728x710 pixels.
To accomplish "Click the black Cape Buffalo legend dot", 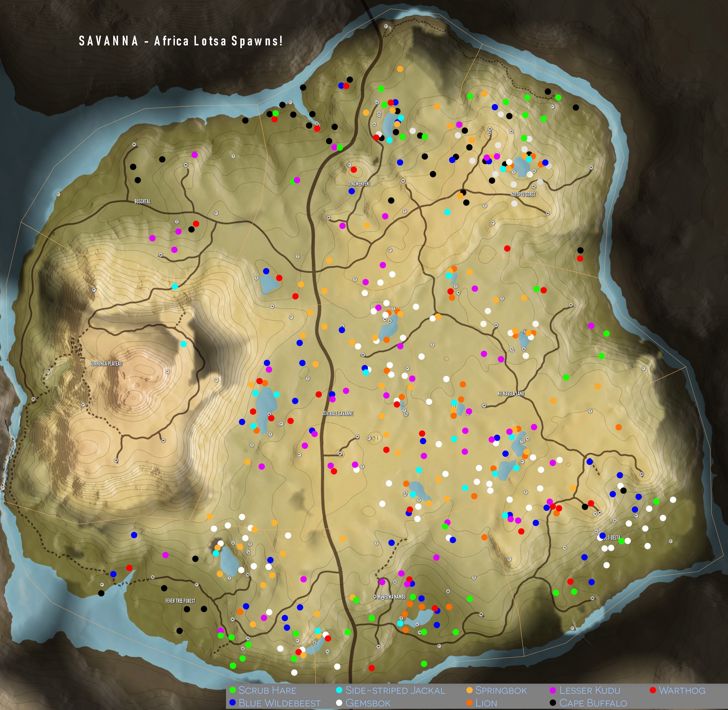I will 553,702.
